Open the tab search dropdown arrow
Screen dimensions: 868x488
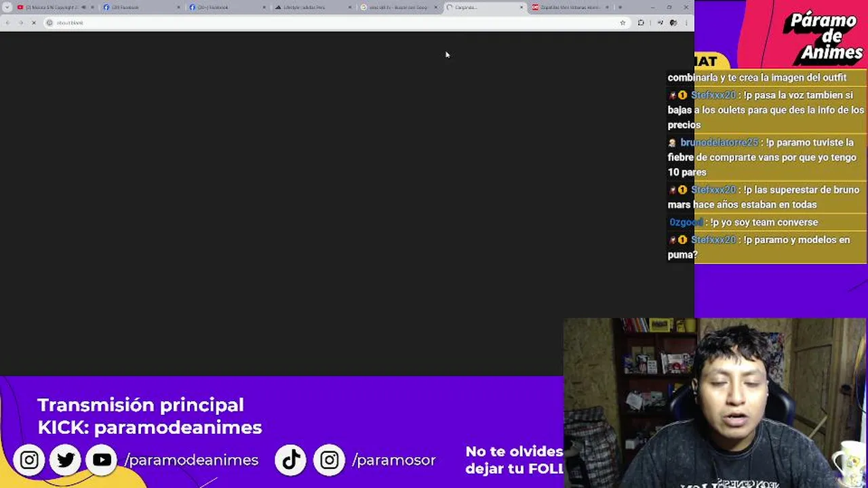click(7, 7)
